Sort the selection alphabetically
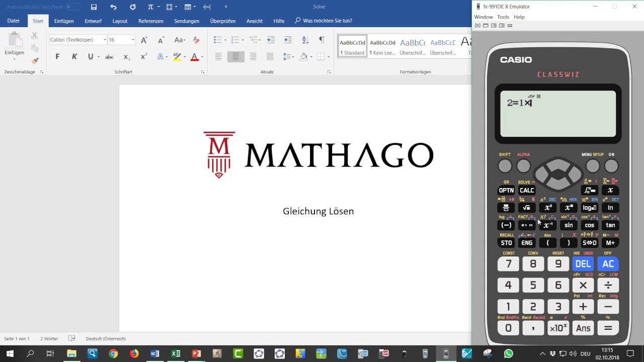 point(305,40)
